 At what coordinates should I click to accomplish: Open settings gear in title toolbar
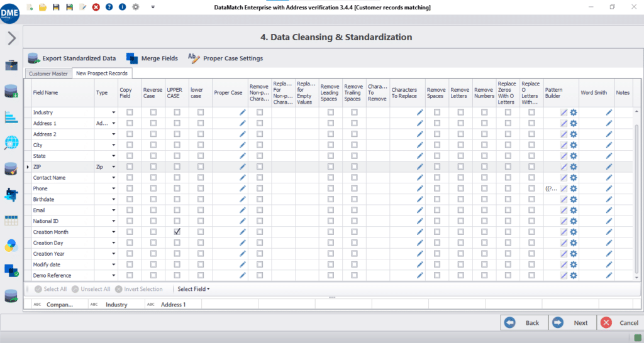136,8
